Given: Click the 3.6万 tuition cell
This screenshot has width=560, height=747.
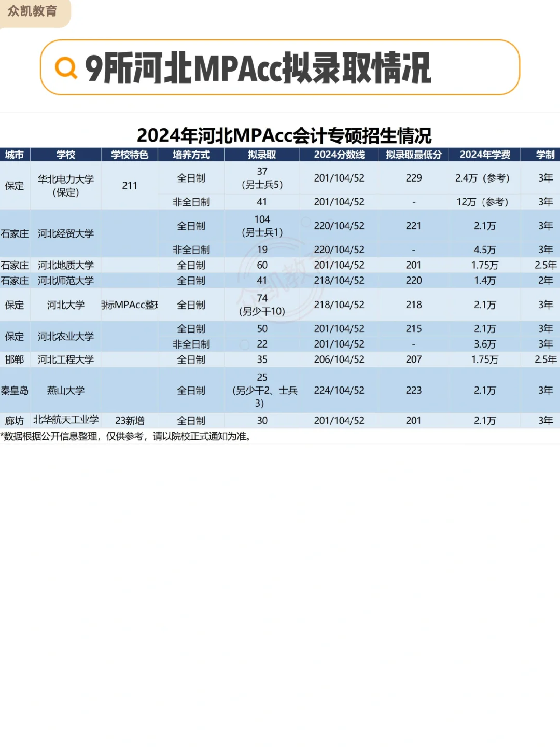Looking at the screenshot, I should pyautogui.click(x=485, y=344).
